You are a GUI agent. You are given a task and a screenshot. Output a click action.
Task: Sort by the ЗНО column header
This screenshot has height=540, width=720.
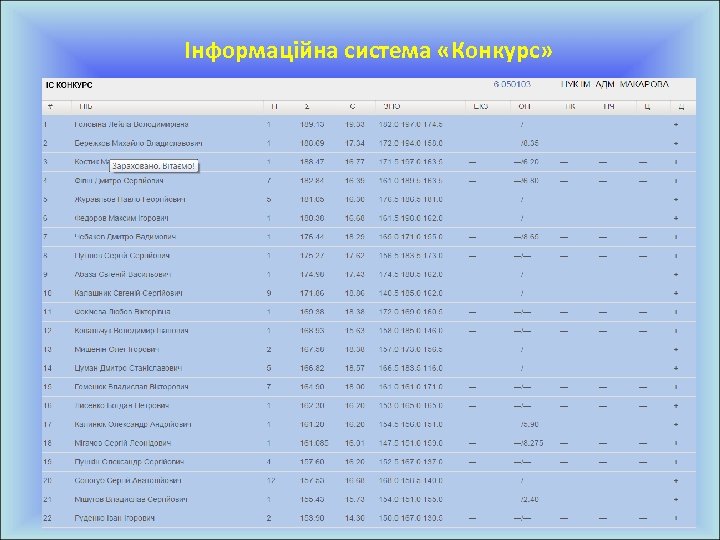[392, 107]
